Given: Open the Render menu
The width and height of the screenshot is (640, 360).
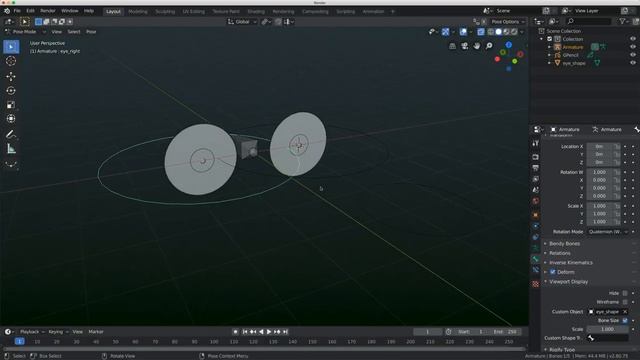Looking at the screenshot, I should point(48,11).
